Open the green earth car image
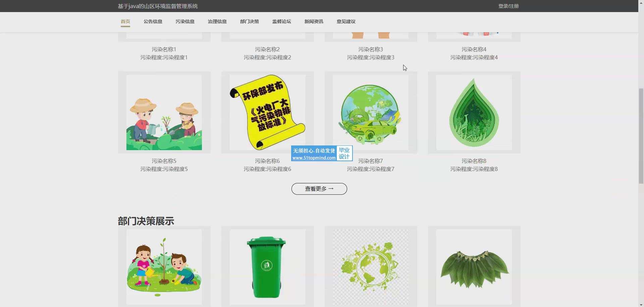644x307 pixels. [x=371, y=113]
